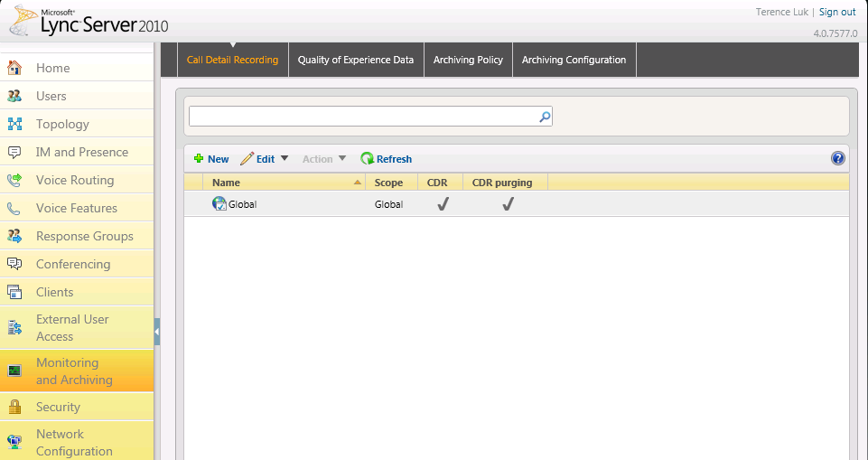868x460 pixels.
Task: Click the version number 4.0.7577.0
Action: (x=835, y=33)
